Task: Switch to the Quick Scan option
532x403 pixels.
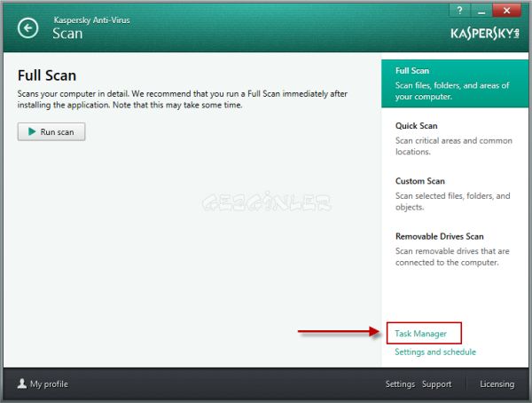Action: pos(455,138)
